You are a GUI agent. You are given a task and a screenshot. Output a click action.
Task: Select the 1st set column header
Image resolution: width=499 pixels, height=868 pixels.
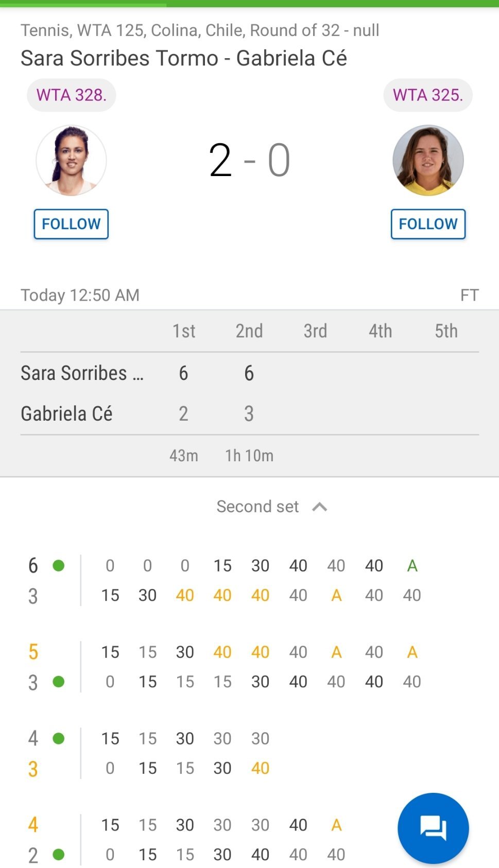pos(184,331)
